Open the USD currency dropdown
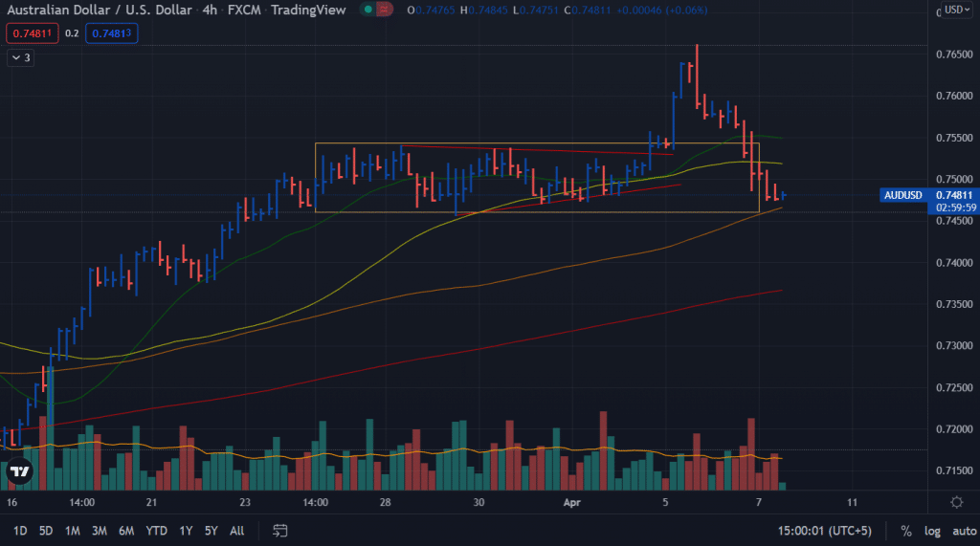The width and height of the screenshot is (980, 546). pyautogui.click(x=957, y=10)
